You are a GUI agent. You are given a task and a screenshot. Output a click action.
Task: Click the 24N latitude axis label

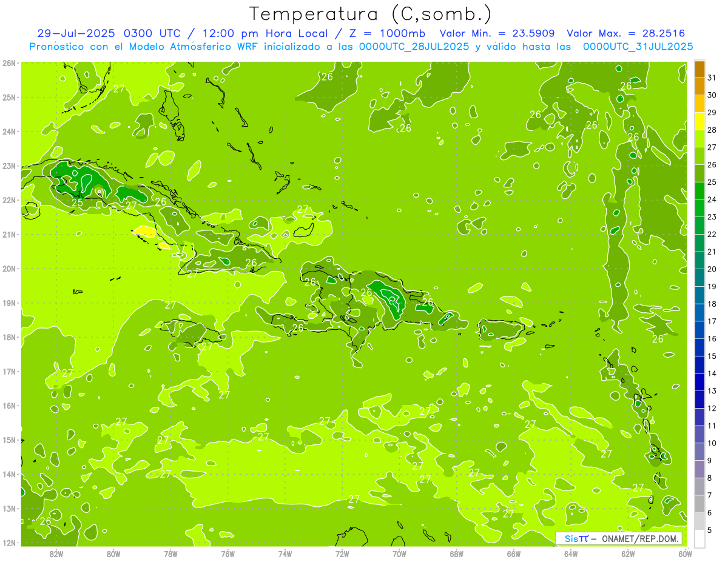coord(8,132)
